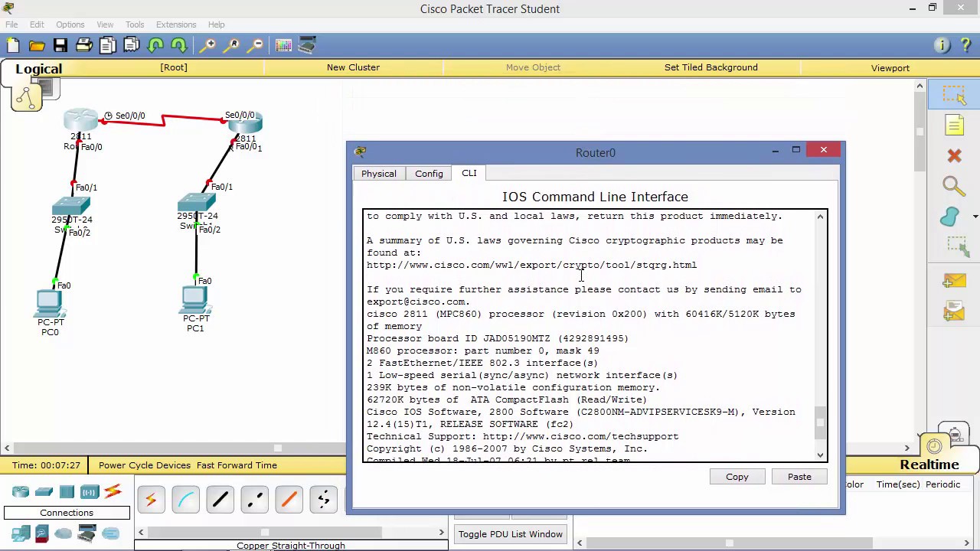Click the New Cluster button
980x551 pixels.
tap(353, 67)
